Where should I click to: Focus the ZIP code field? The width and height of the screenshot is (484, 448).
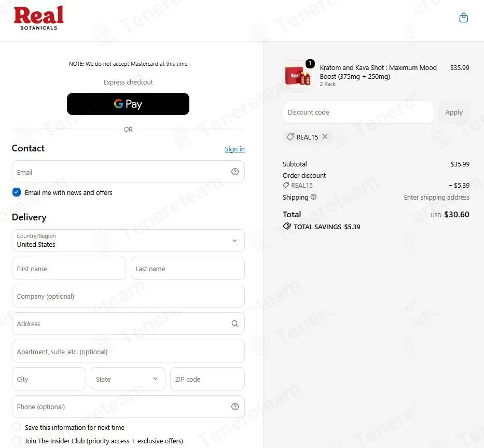click(x=208, y=379)
